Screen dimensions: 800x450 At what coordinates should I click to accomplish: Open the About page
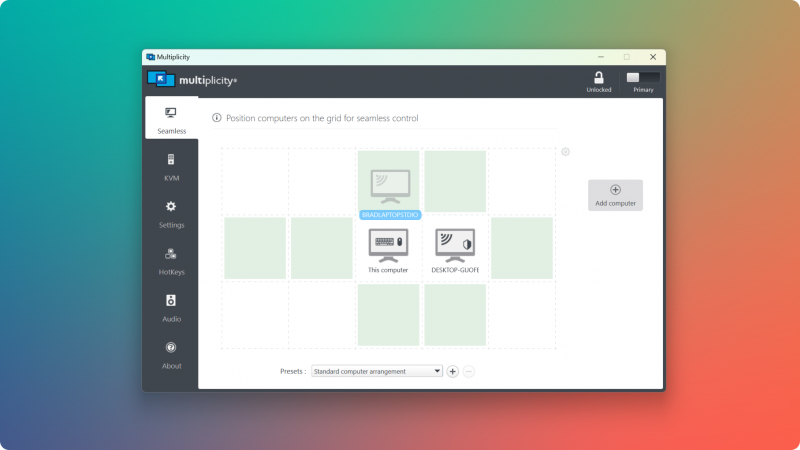point(171,355)
